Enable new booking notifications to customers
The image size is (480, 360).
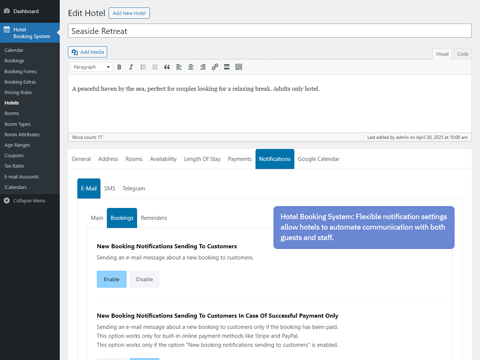coord(112,279)
